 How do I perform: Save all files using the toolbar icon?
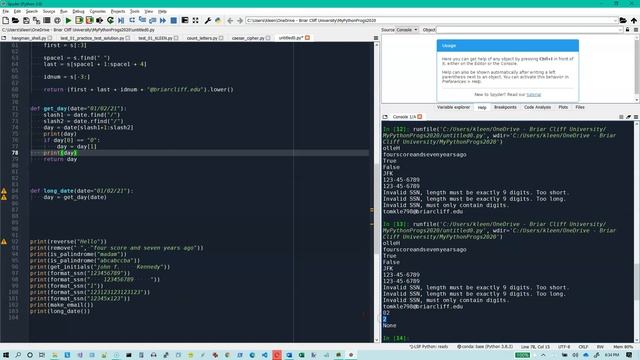pos(36,20)
